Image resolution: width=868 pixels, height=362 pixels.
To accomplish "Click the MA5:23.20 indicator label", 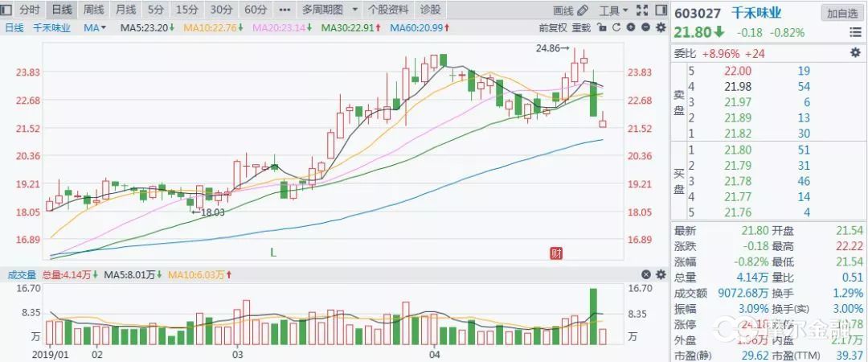I will (147, 27).
